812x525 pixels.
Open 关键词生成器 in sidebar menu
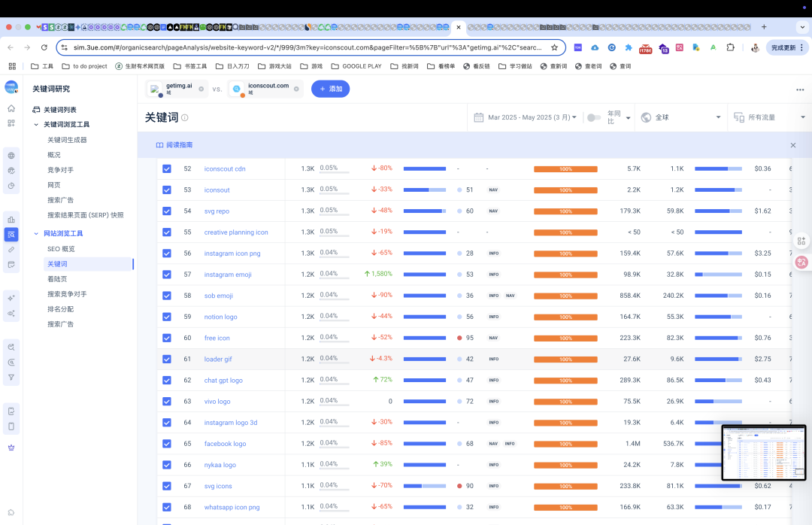[68, 140]
